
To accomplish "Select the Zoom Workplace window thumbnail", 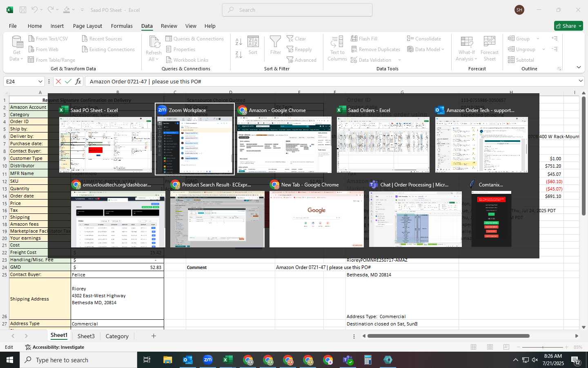I will (195, 139).
